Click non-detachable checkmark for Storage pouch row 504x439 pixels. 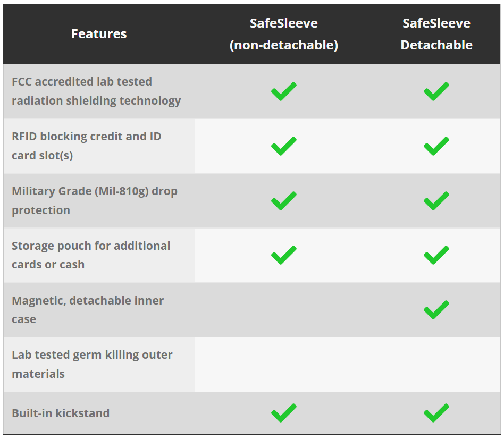[x=284, y=255]
